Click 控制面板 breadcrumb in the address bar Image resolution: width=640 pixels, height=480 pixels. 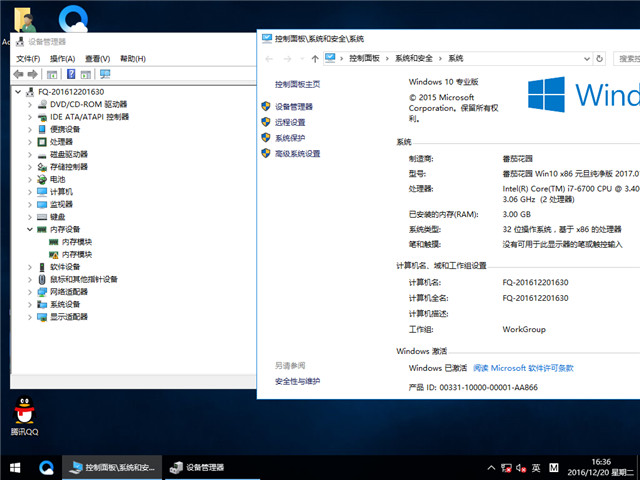(x=364, y=58)
